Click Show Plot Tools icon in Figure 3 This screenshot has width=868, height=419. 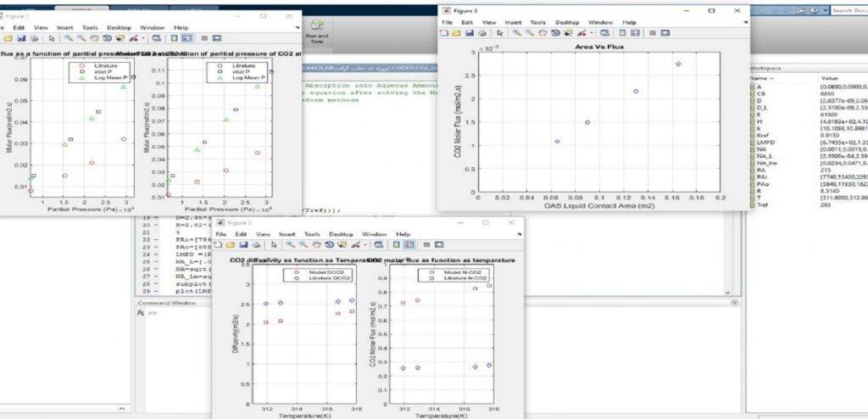[x=665, y=33]
